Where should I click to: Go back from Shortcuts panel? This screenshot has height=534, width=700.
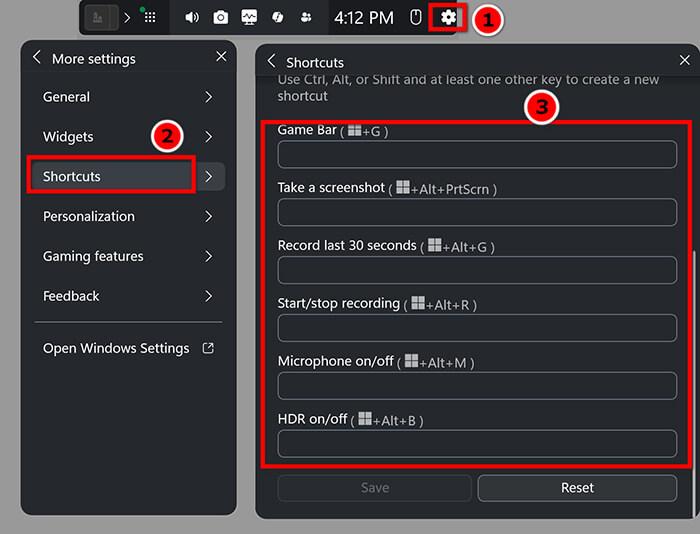pos(271,62)
